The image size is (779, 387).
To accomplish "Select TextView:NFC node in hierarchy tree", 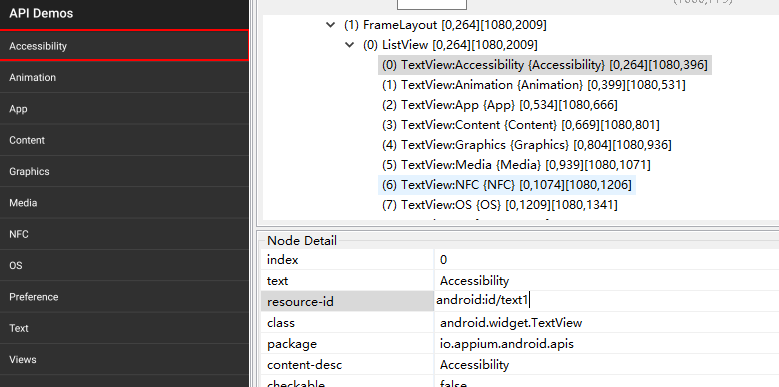I will (x=507, y=185).
